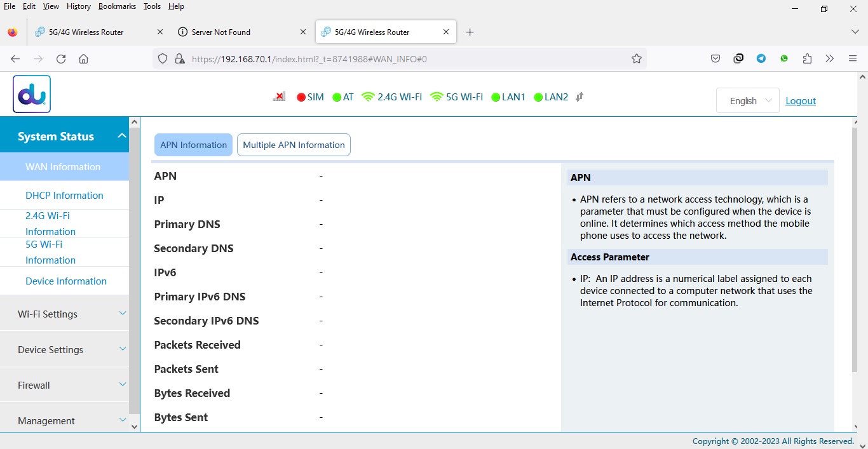Open the English language dropdown
This screenshot has width=868, height=449.
pyautogui.click(x=747, y=101)
